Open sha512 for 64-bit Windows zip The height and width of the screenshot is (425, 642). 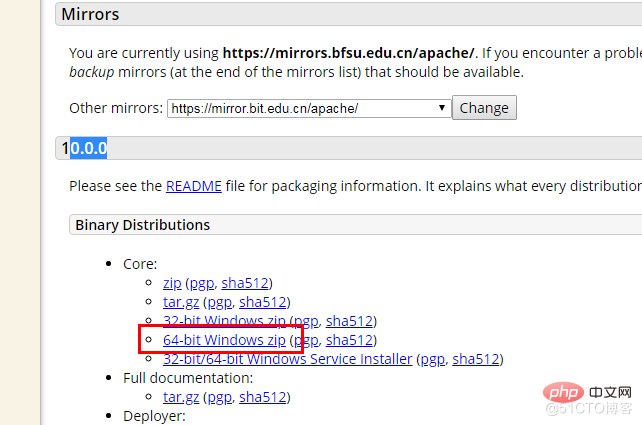(349, 340)
